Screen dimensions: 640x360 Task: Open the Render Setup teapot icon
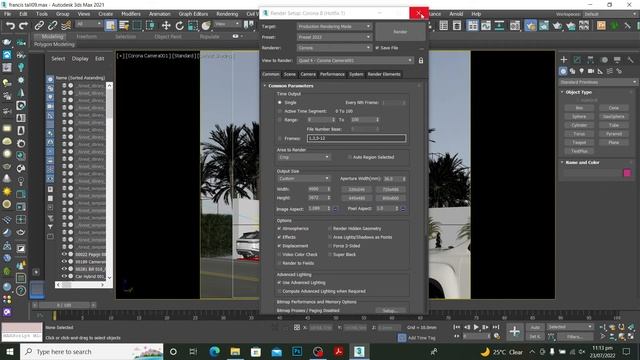point(531,26)
